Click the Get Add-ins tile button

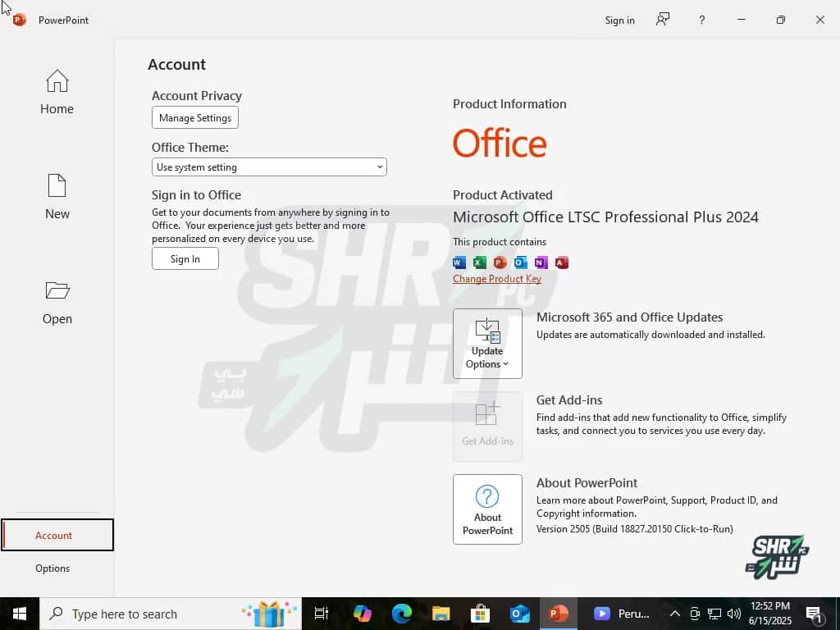click(487, 427)
